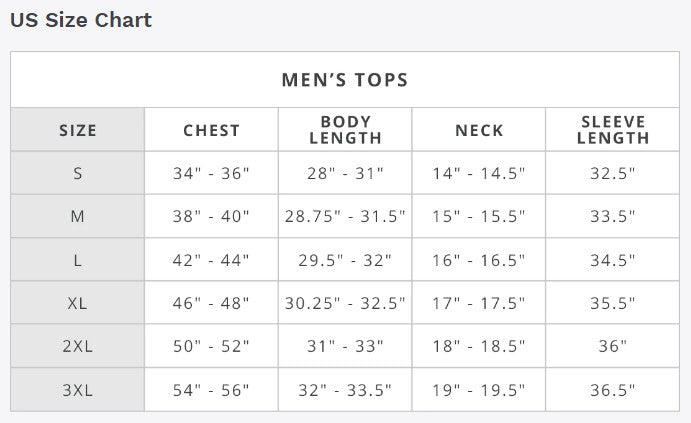691x423 pixels.
Task: Click the BODY LENGTH column header
Action: pos(345,130)
